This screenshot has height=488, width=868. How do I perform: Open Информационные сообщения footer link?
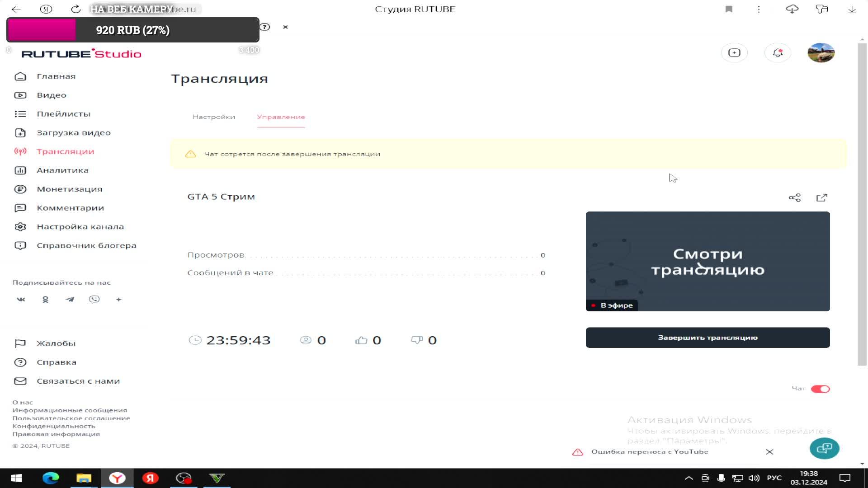click(x=70, y=410)
